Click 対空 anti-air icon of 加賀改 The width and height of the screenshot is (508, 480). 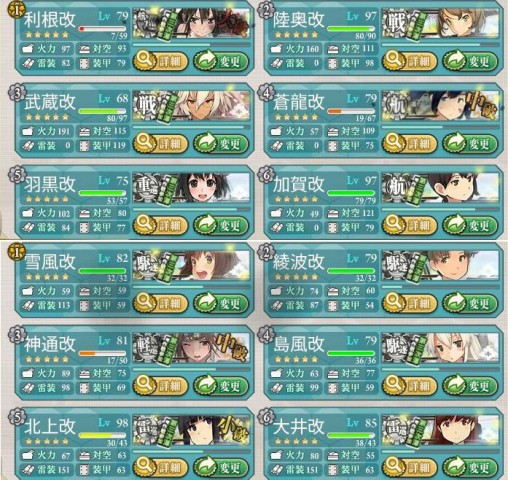tap(333, 213)
